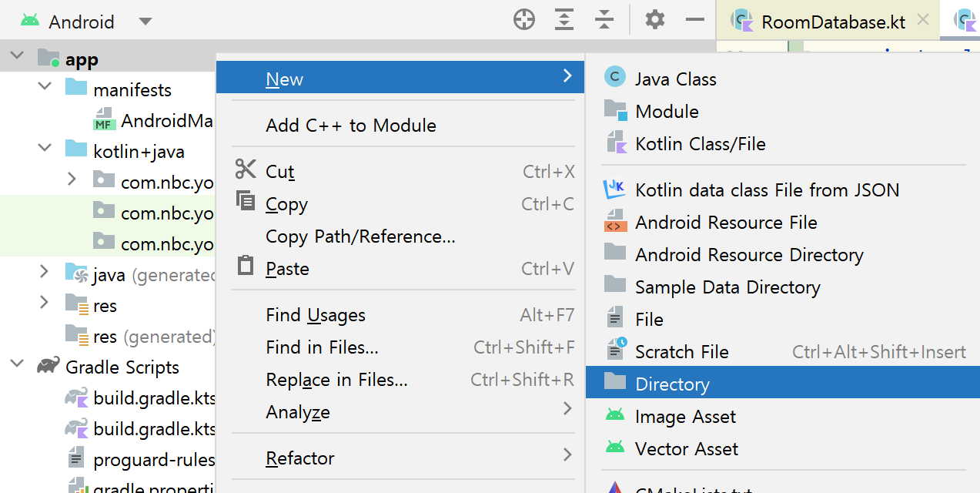Click the Image Asset Android icon

click(x=614, y=415)
